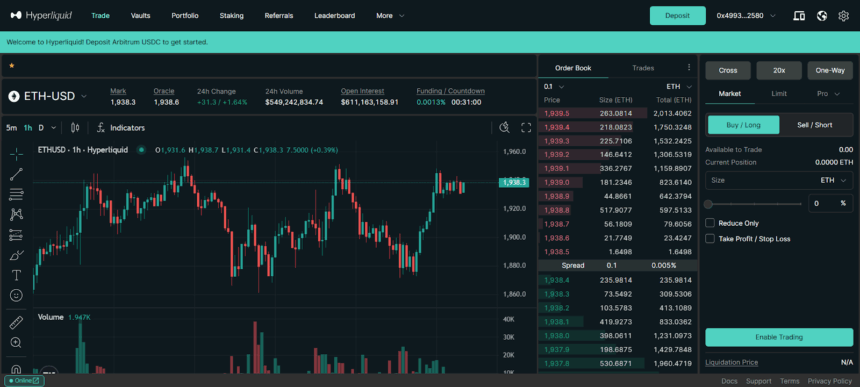Select the XABCD pattern tool
860x387 pixels.
point(16,215)
